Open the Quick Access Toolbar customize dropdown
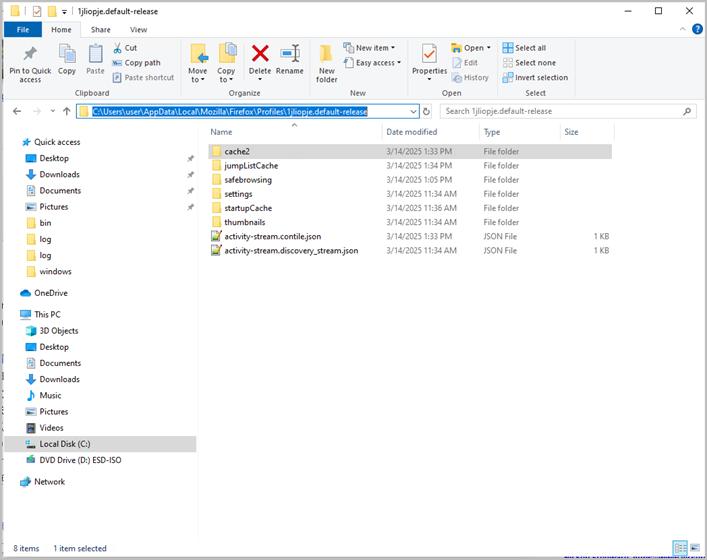707x560 pixels. [x=64, y=12]
